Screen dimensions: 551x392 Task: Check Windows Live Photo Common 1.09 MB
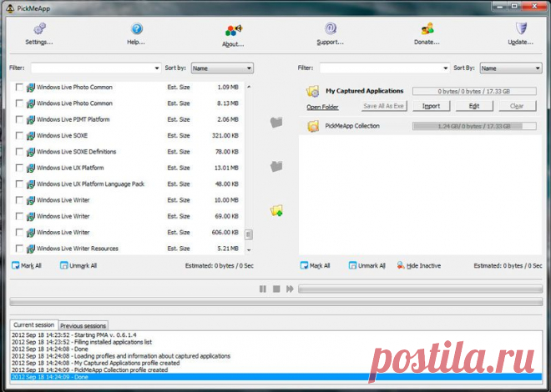pyautogui.click(x=19, y=87)
